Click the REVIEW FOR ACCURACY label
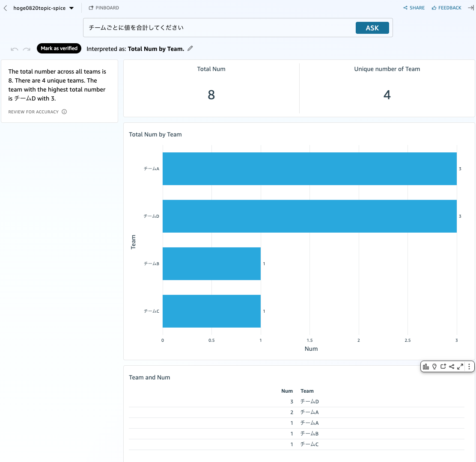476x462 pixels. [33, 112]
